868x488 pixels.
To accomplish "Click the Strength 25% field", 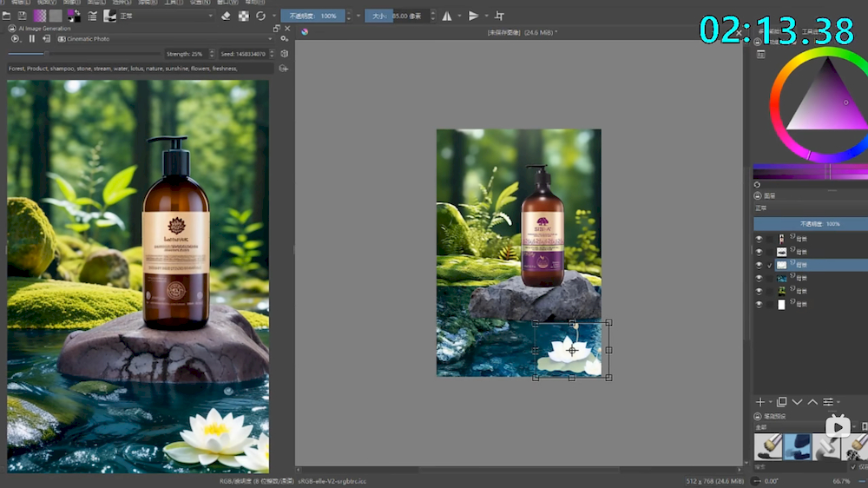I will [x=186, y=54].
